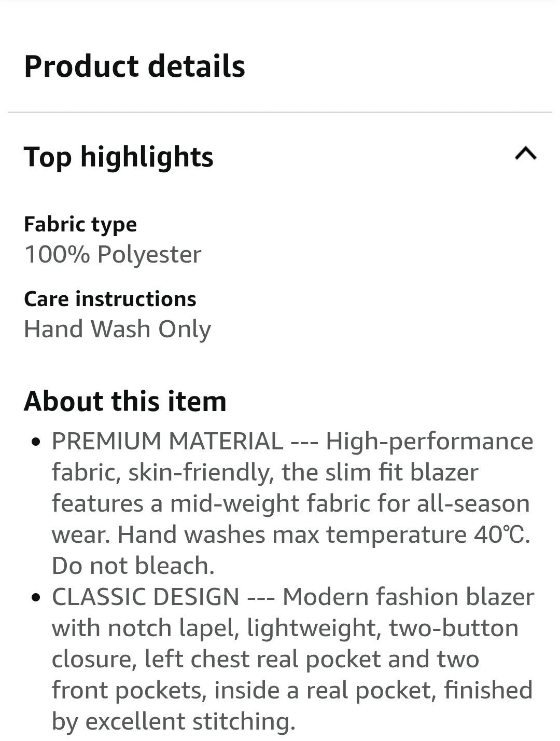Screen dimensions: 560x741
Task: Click the About this item heading
Action: pos(125,402)
